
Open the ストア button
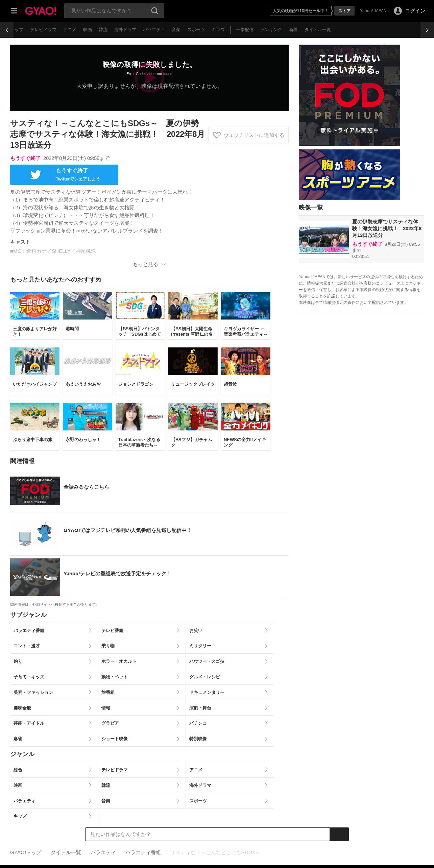[x=344, y=11]
